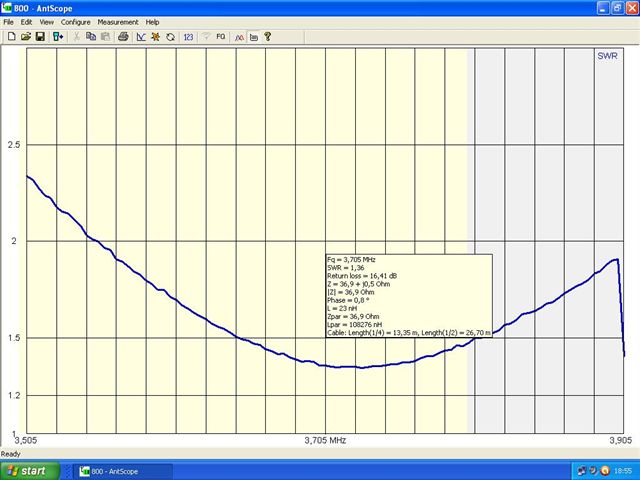Click the 3,505 start frequency label
640x480 pixels.
(25, 440)
